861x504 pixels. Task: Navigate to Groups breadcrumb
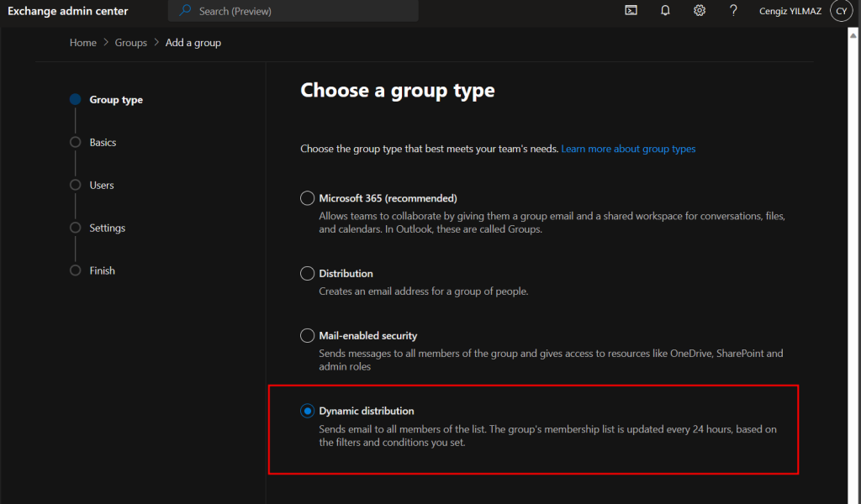[131, 43]
